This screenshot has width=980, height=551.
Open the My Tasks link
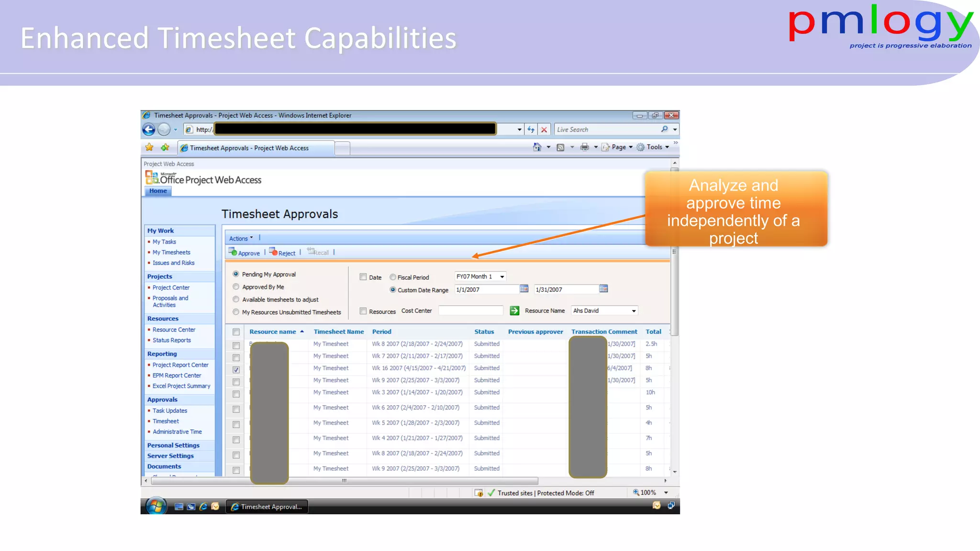(164, 242)
